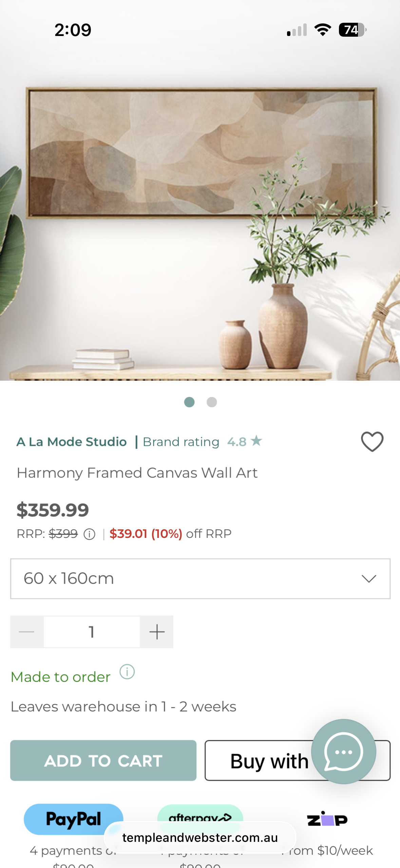Viewport: 400px width, 868px height.
Task: Add item to wishlist with heart icon
Action: click(x=372, y=441)
